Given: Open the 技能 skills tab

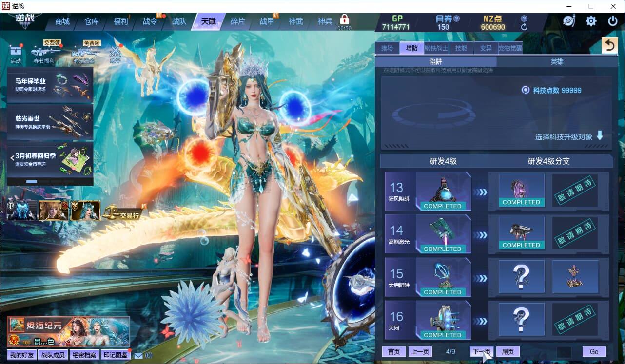Looking at the screenshot, I should click(461, 48).
